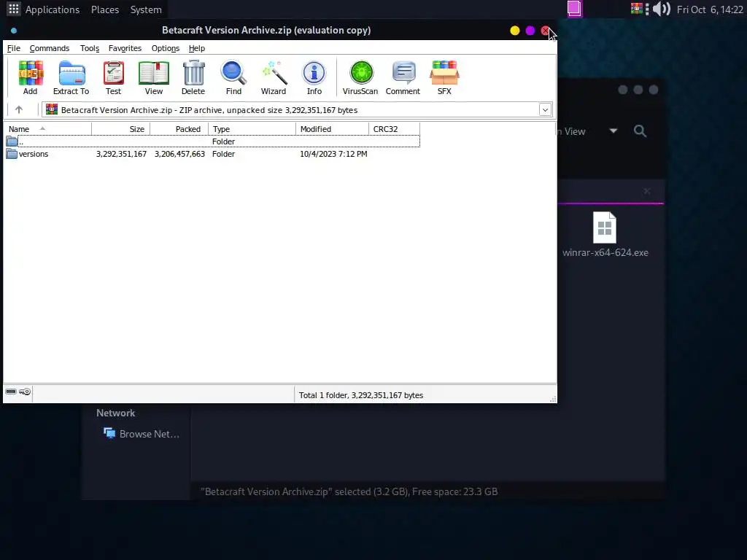The height and width of the screenshot is (560, 747).
Task: Open the Applications grid icon
Action: (x=13, y=9)
